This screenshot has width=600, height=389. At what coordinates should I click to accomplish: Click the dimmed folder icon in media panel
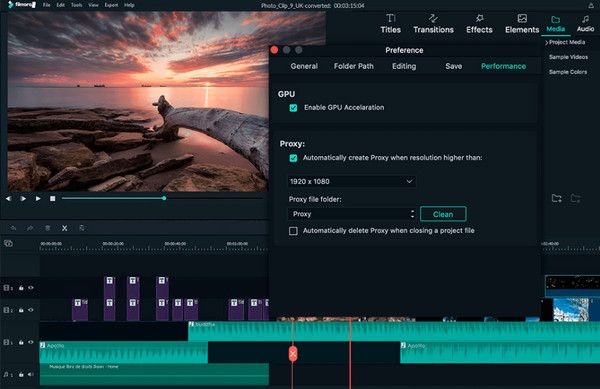click(x=575, y=198)
